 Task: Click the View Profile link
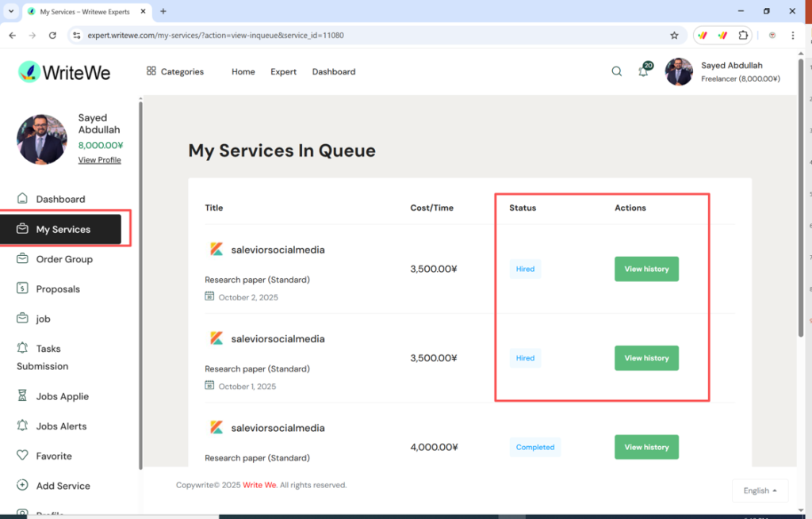100,160
